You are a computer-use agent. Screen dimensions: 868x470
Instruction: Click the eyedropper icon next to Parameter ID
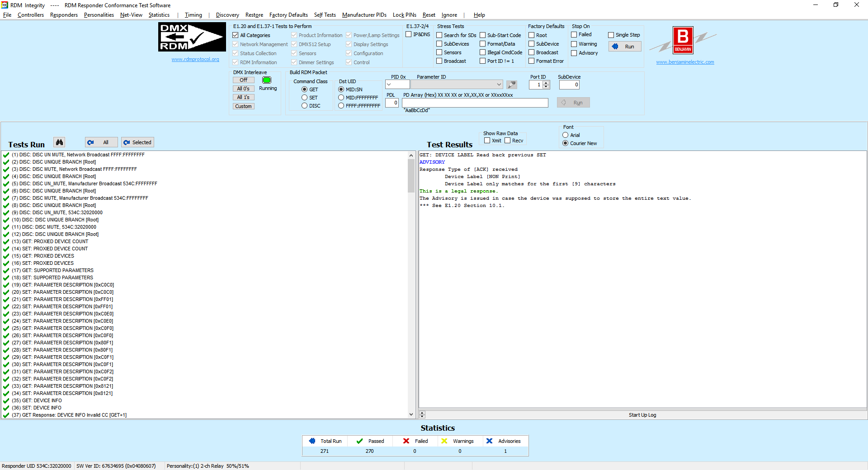pyautogui.click(x=512, y=85)
